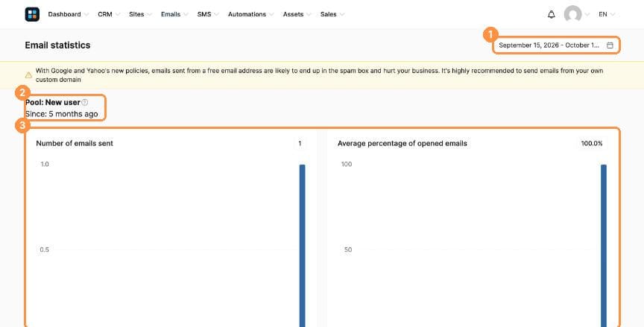The image size is (644, 327).
Task: Click the Email statistics heading
Action: pos(57,45)
